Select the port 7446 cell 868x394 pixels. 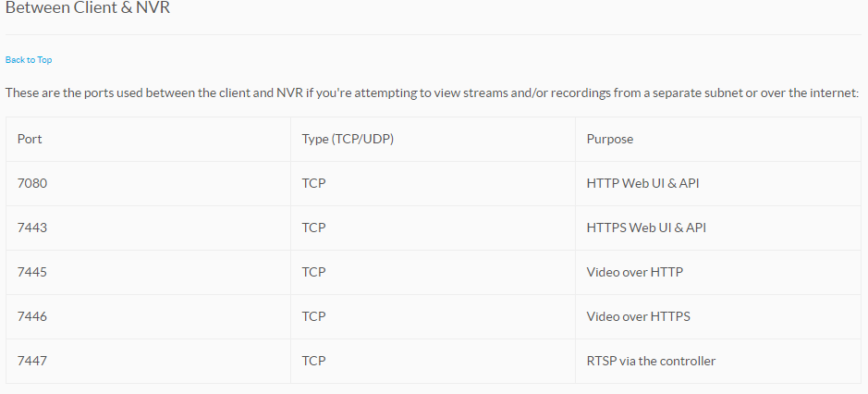pos(32,316)
